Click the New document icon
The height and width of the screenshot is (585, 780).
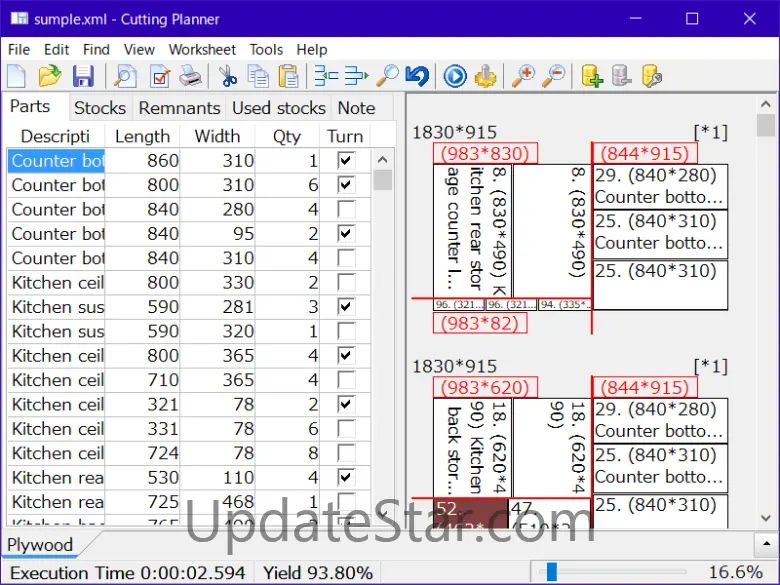17,76
